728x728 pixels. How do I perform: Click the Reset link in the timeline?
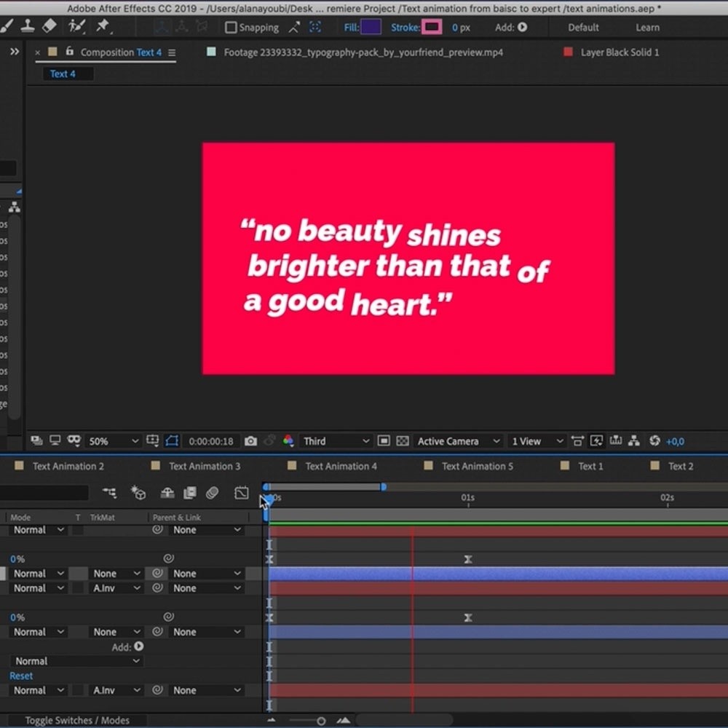coord(21,676)
